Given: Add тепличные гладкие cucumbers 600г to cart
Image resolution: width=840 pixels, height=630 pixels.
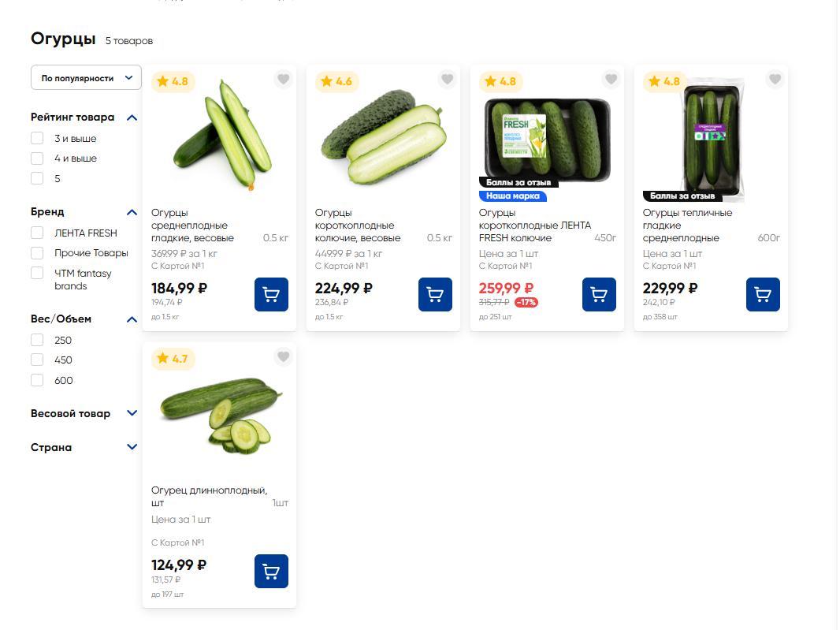Looking at the screenshot, I should pyautogui.click(x=763, y=295).
